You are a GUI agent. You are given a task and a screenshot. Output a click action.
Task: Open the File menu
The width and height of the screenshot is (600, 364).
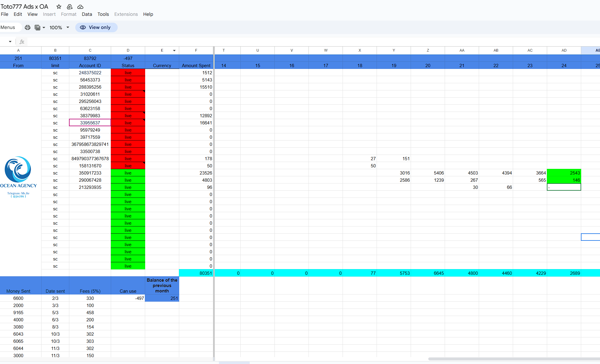coord(4,14)
